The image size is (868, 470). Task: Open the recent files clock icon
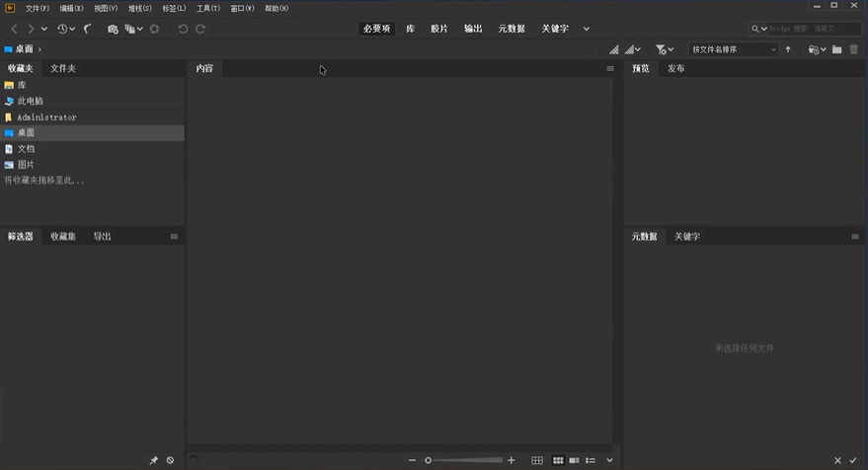62,30
